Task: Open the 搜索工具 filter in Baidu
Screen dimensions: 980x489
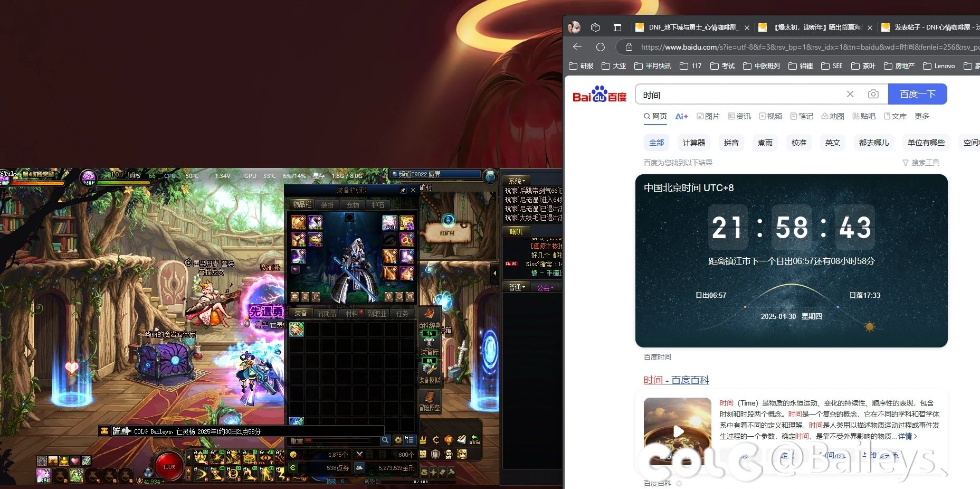Action: click(x=921, y=163)
